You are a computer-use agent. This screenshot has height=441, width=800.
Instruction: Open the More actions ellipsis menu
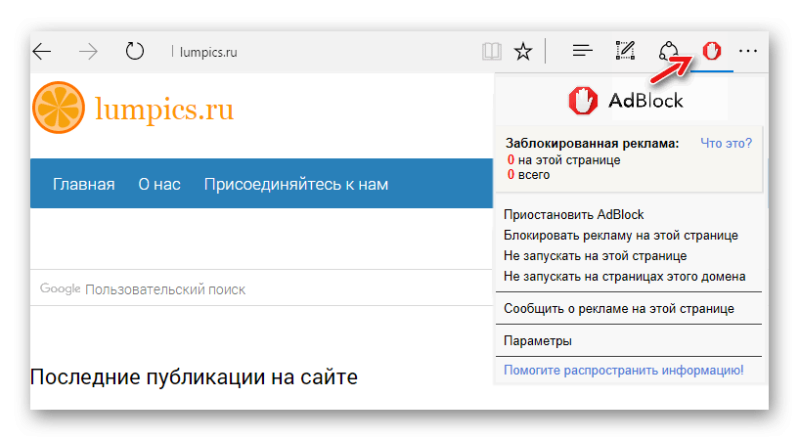(x=748, y=51)
